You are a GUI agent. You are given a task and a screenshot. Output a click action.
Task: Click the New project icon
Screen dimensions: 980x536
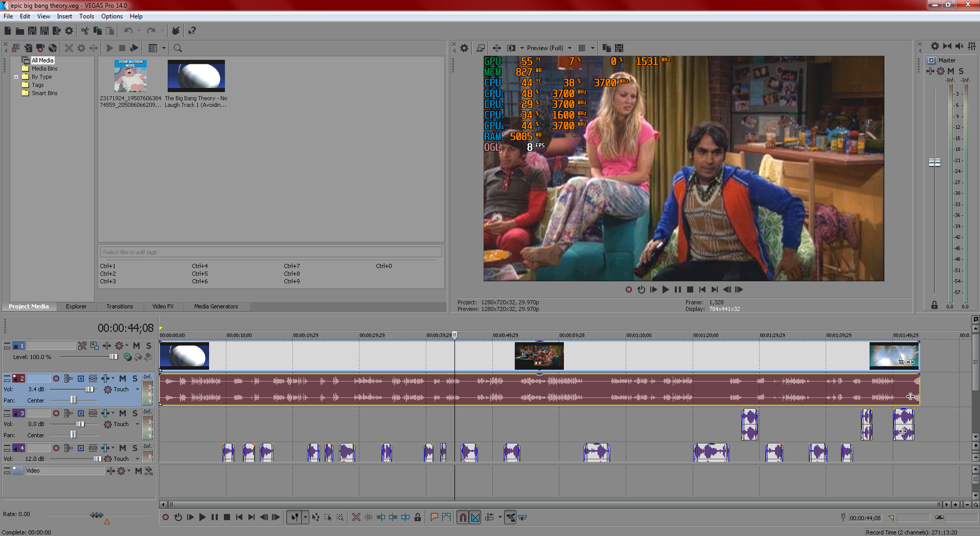click(x=8, y=31)
